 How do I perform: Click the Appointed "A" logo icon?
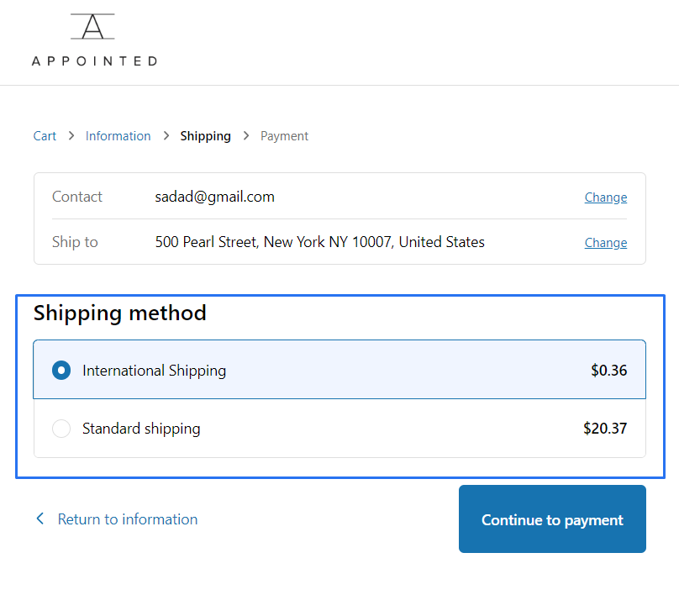[x=93, y=27]
